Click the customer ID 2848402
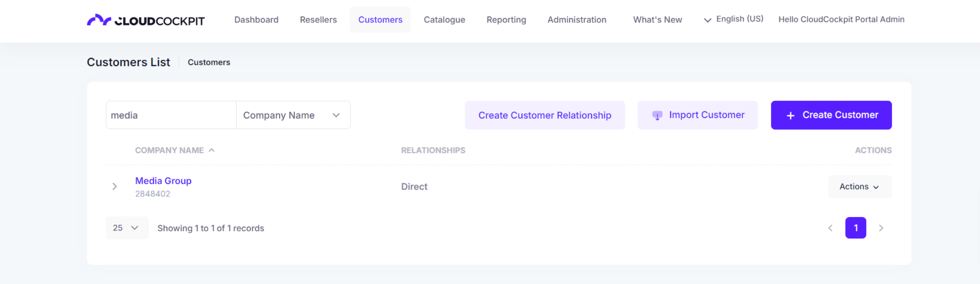980x284 pixels. (153, 194)
